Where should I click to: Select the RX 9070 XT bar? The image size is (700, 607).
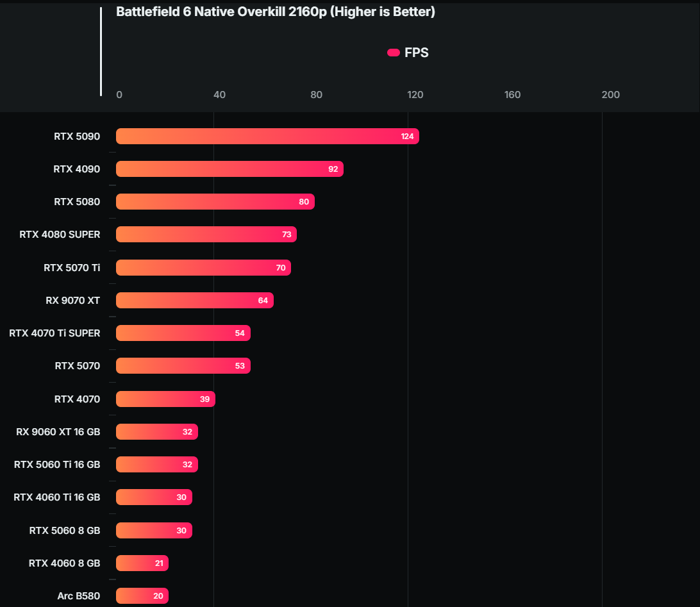coord(195,300)
